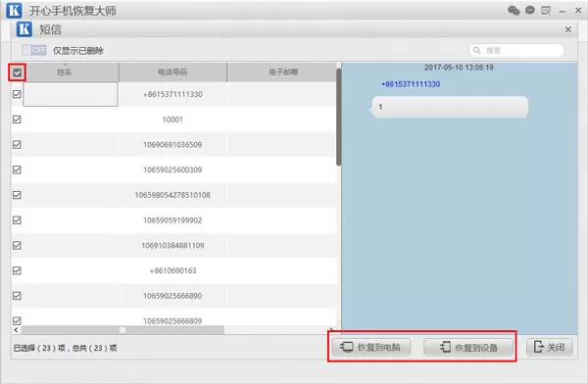Click the K logo beside 短信
The width and height of the screenshot is (588, 384).
click(x=24, y=28)
